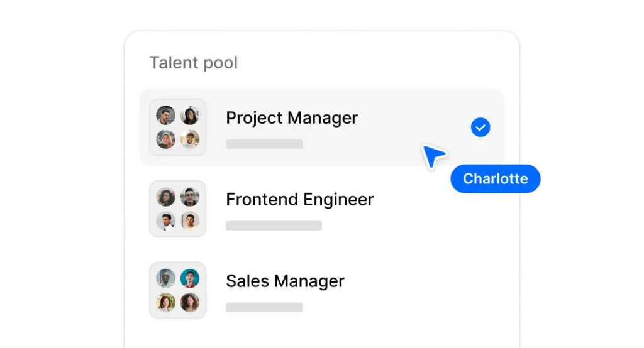Click the blue checkmark on Project Manager
The width and height of the screenshot is (644, 348).
click(480, 128)
